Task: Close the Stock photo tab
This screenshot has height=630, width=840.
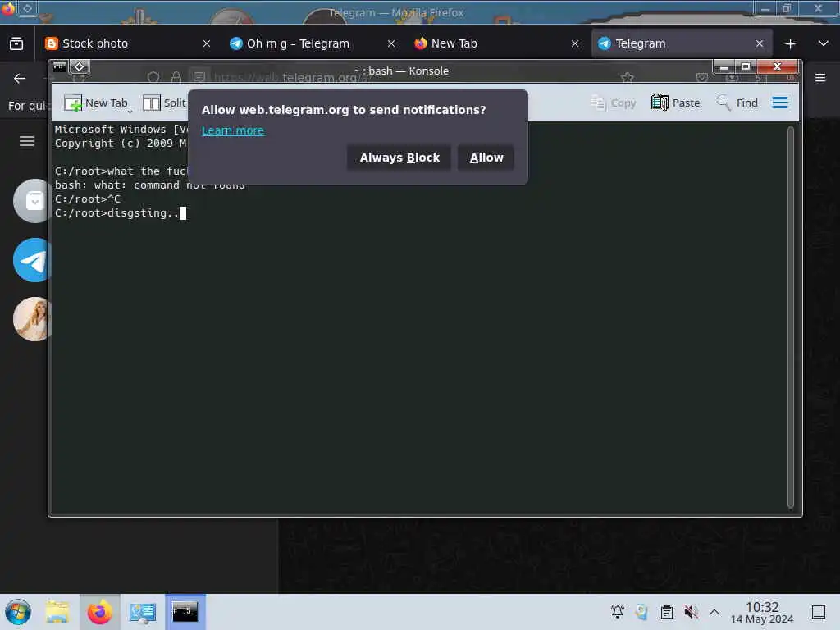Action: [x=207, y=44]
